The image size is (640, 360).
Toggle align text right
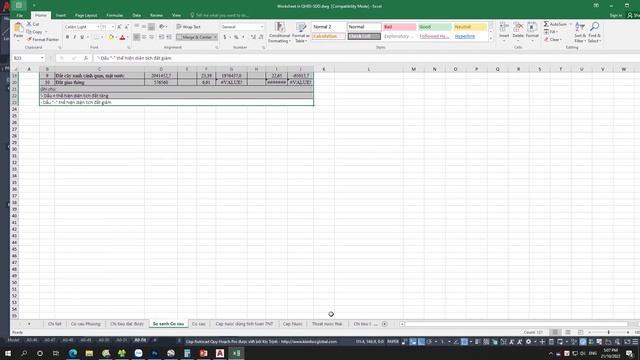tap(151, 37)
